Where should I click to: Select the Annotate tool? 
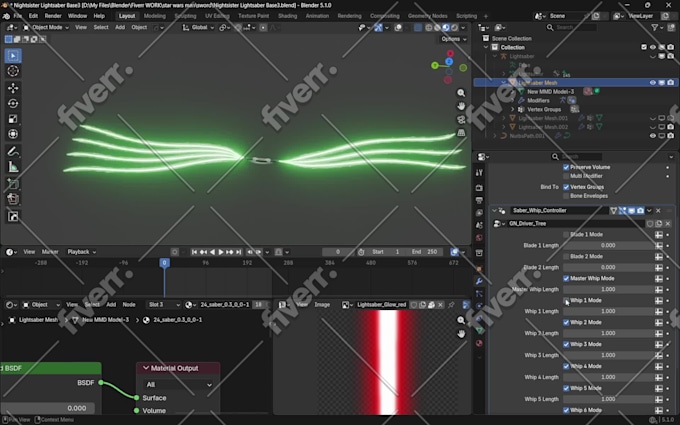13,151
